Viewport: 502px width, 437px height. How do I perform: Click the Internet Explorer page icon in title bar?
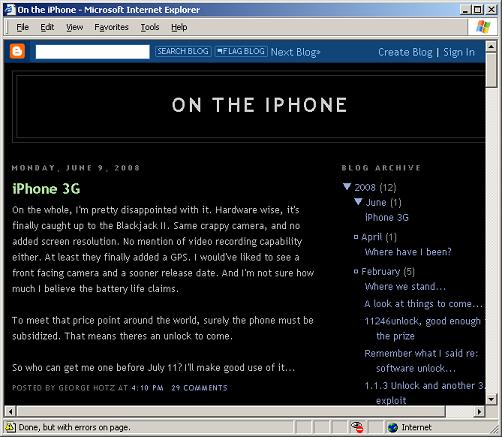click(x=10, y=9)
